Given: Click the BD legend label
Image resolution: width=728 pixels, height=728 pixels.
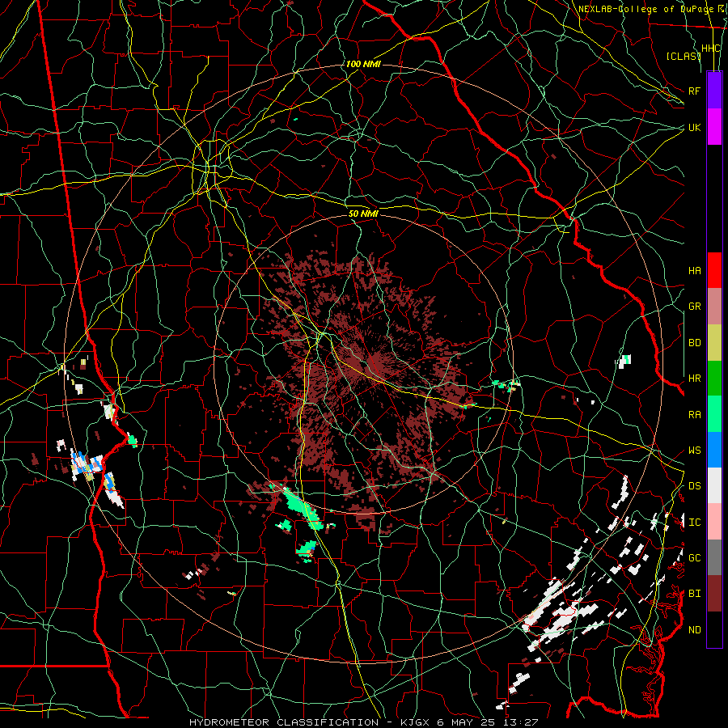Looking at the screenshot, I should click(694, 343).
